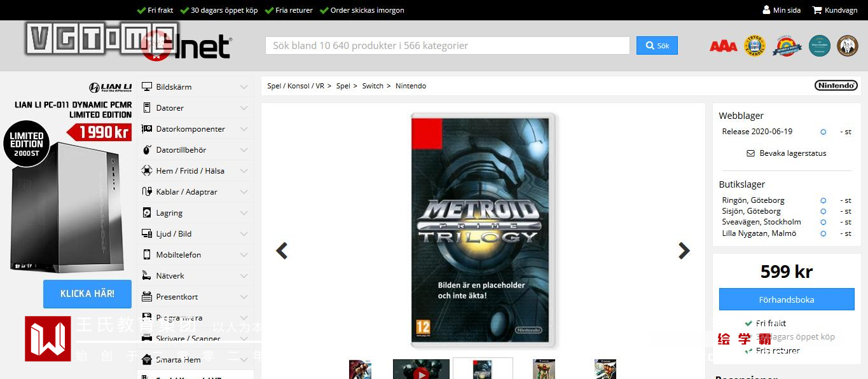Viewport: 868px width, 379px height.
Task: Click the Ringön, Göteborg store stock row
Action: tap(787, 200)
